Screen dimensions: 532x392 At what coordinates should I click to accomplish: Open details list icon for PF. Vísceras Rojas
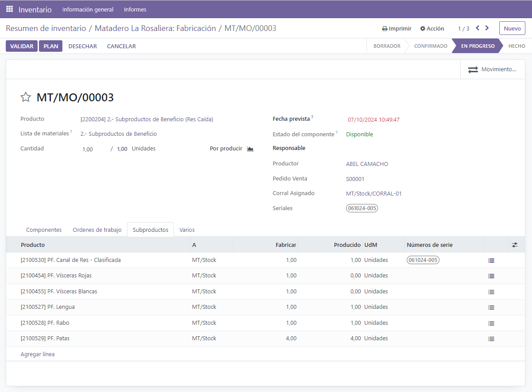click(491, 276)
